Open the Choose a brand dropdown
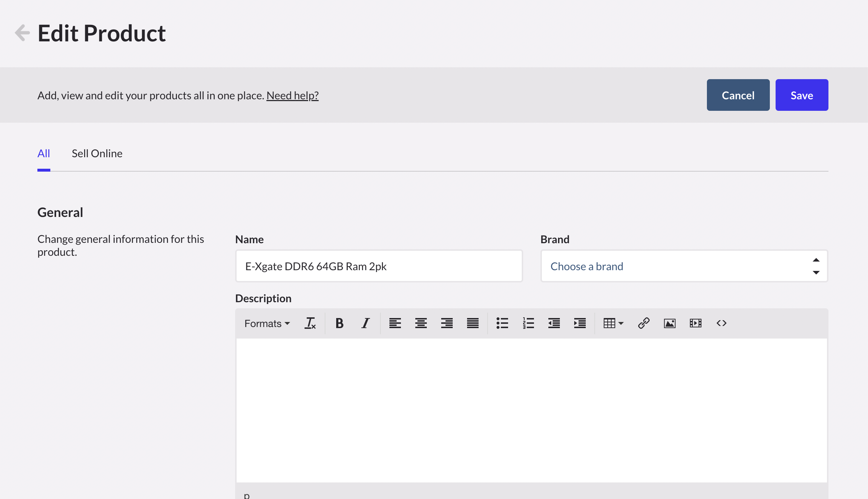The width and height of the screenshot is (868, 499). 684,266
